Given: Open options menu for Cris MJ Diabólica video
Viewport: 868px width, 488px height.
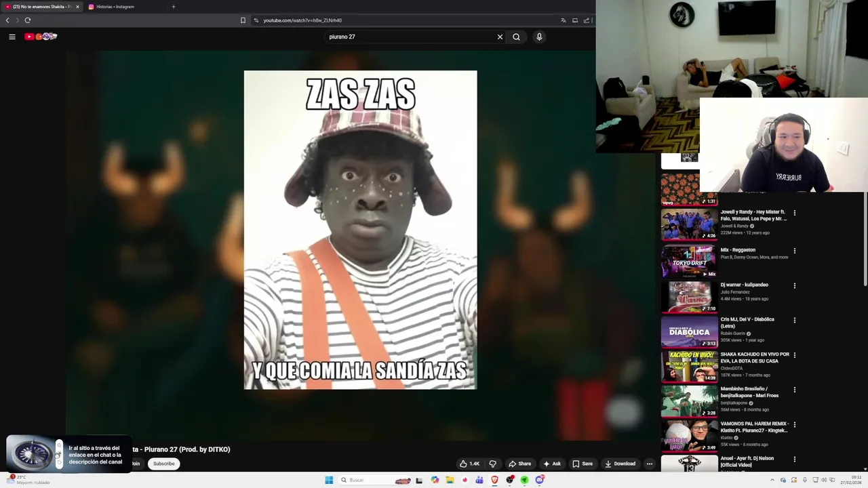Looking at the screenshot, I should point(795,320).
